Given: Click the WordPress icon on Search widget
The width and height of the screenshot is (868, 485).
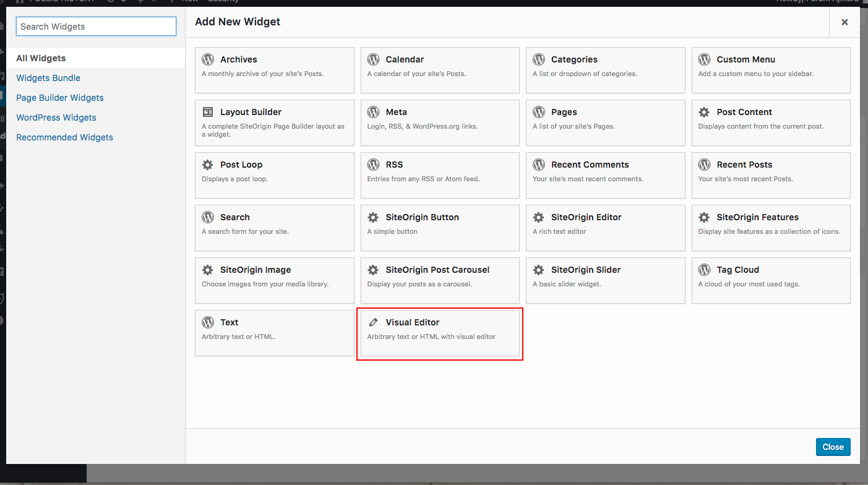Looking at the screenshot, I should [x=208, y=217].
